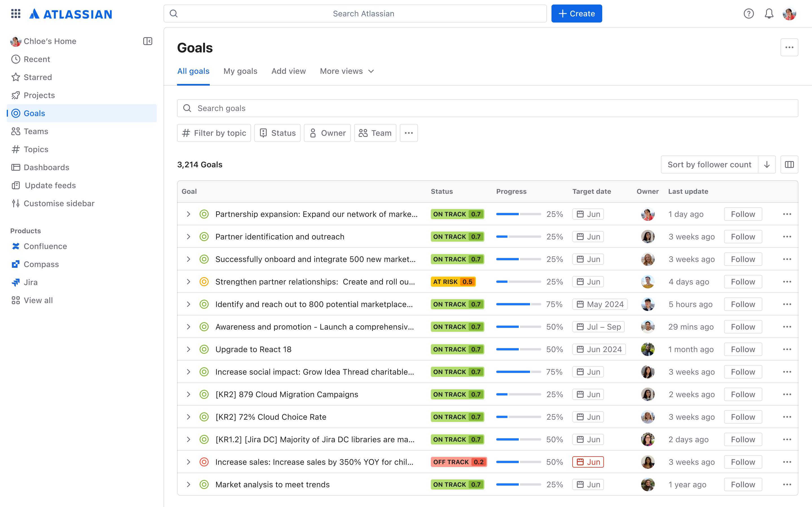Open the More views dropdown
The height and width of the screenshot is (507, 812).
[x=346, y=71]
